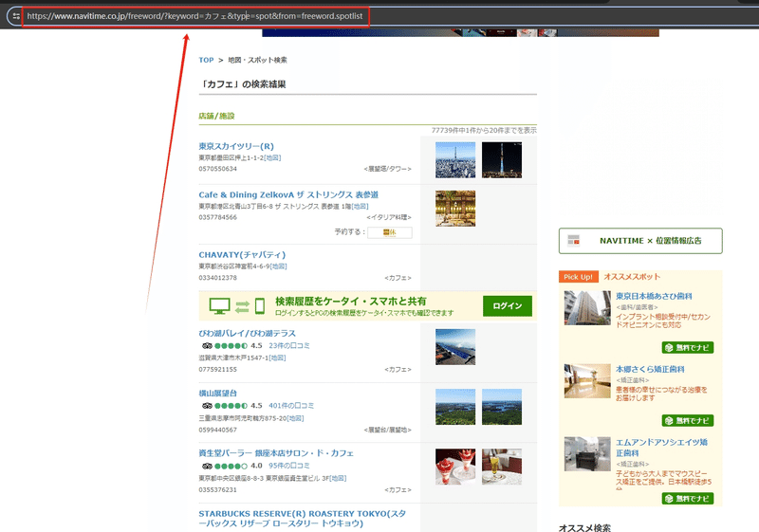Click the phone number 0570550634
Viewport: 759px width, 532px height.
pyautogui.click(x=218, y=169)
